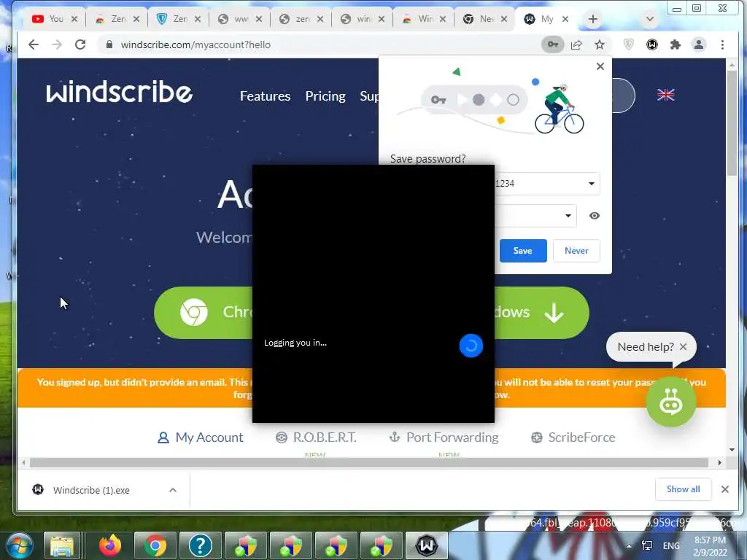Screen dimensions: 747x560
Task: Open the Windscribe extension icon
Action: pos(651,44)
